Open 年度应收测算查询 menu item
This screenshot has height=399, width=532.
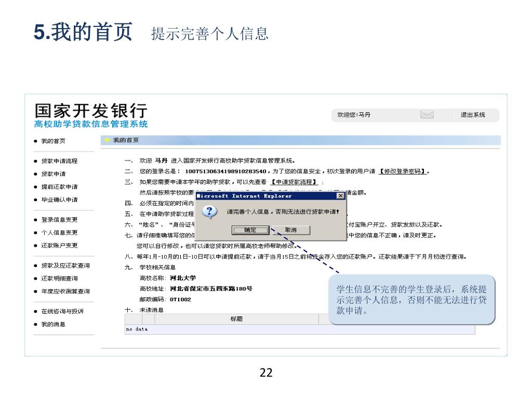pyautogui.click(x=65, y=291)
